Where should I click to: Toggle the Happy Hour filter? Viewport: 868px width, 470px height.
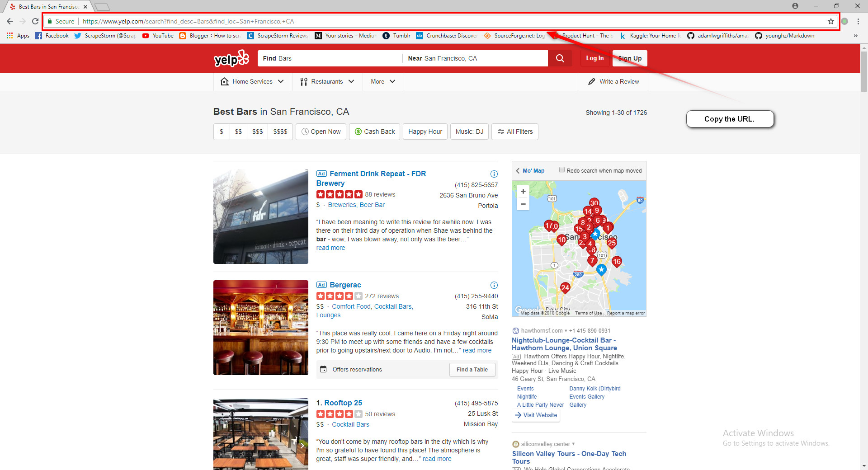425,132
